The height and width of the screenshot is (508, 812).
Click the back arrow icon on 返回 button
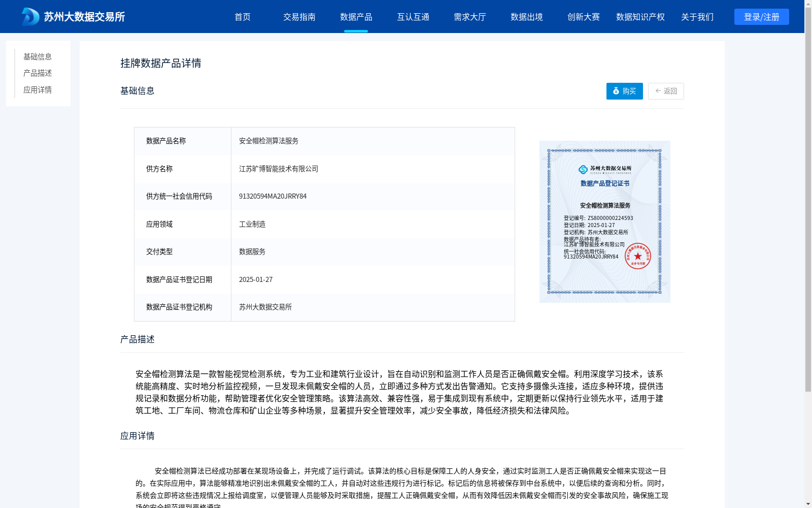tap(658, 91)
